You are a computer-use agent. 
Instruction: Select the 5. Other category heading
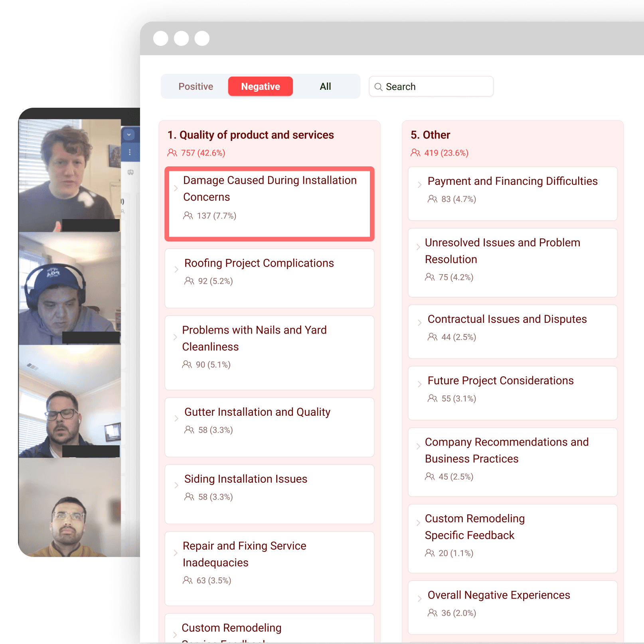click(430, 135)
